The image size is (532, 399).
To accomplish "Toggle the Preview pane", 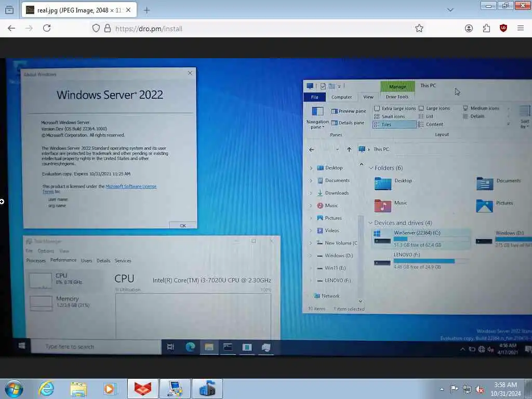I will coord(349,111).
